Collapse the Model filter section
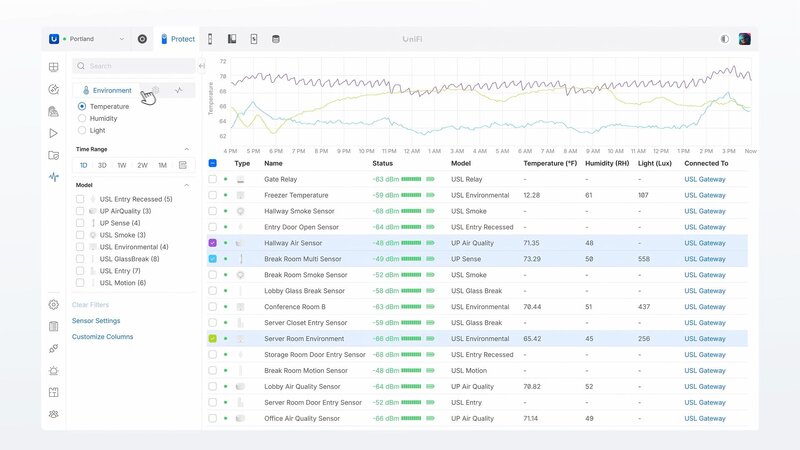800x450 pixels. [186, 185]
